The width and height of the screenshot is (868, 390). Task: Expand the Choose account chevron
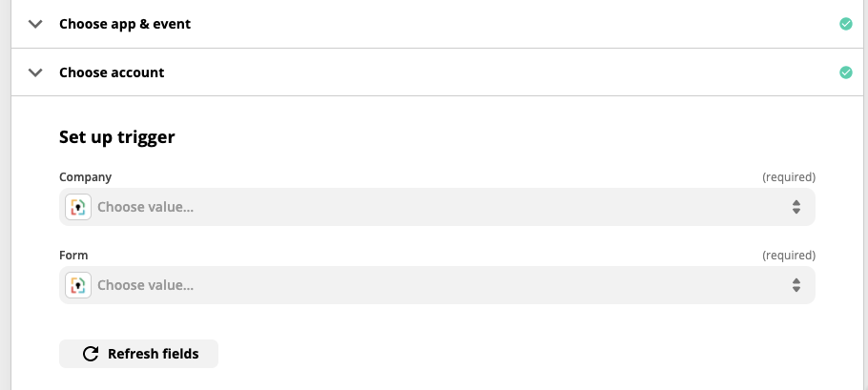[x=35, y=72]
